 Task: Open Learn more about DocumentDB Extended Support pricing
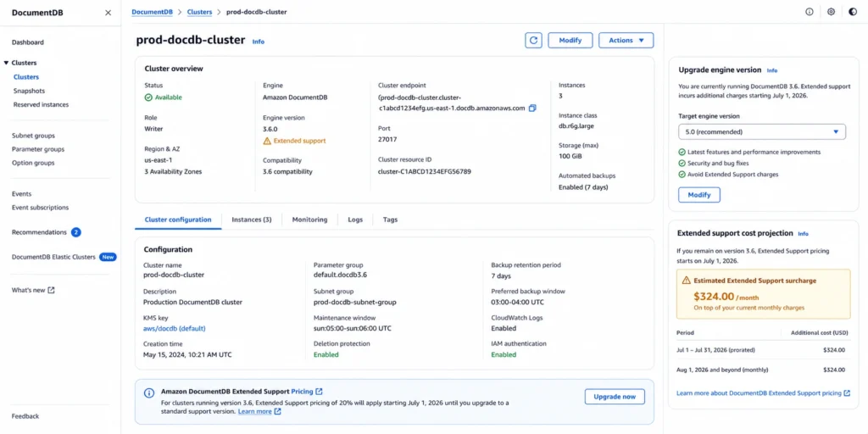pos(759,393)
